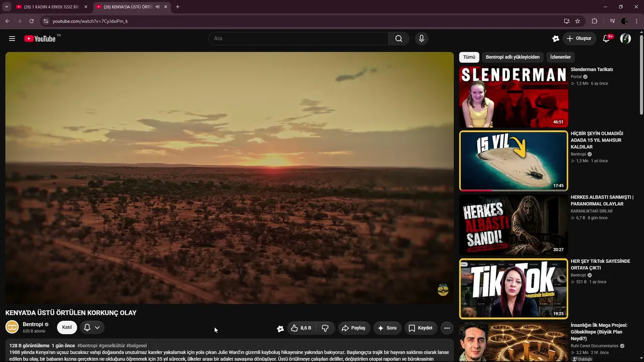Open 'HER ŞEY TikTok SAYESİNDE' title

tap(600, 264)
